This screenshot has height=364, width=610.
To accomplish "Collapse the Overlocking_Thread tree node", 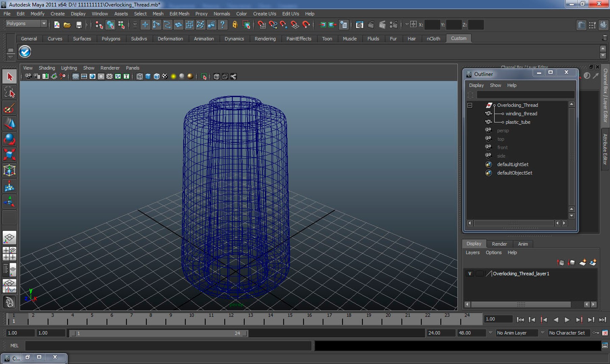I will tap(470, 105).
